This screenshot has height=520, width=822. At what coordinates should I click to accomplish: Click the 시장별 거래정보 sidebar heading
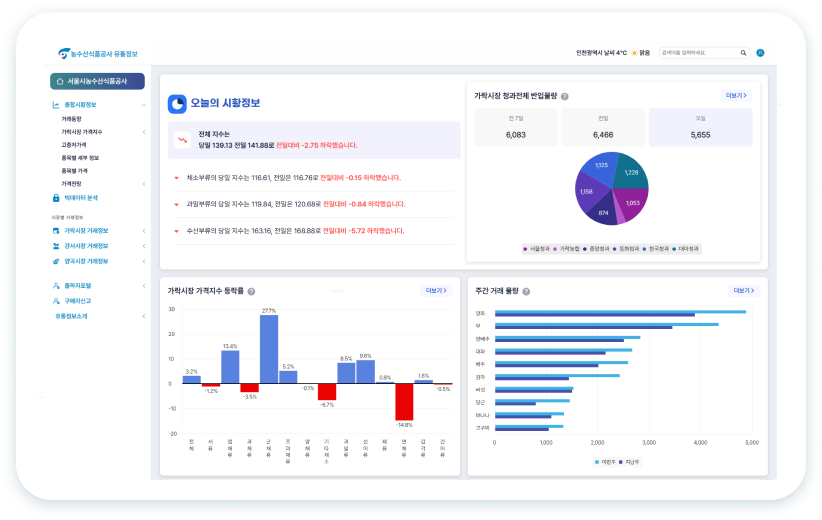[x=67, y=217]
